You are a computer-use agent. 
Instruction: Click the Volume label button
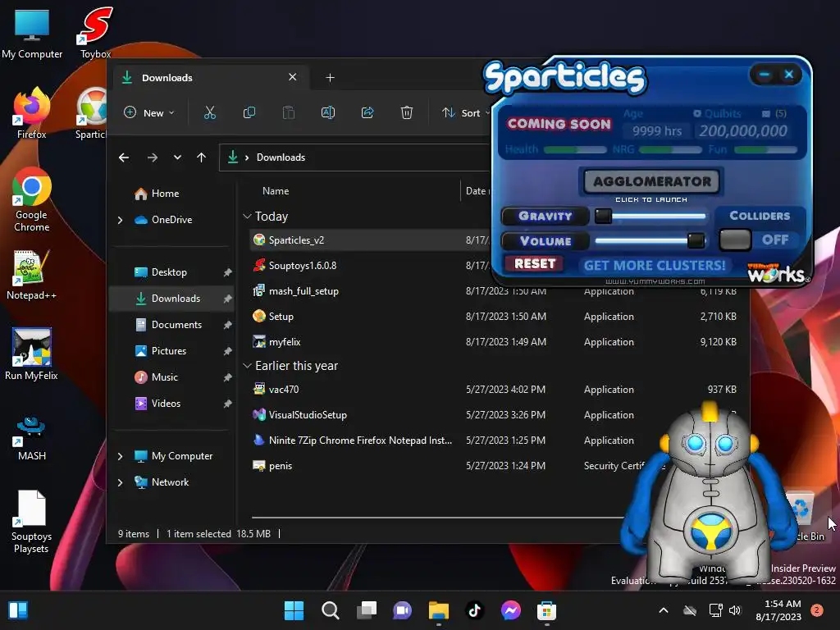(x=545, y=241)
